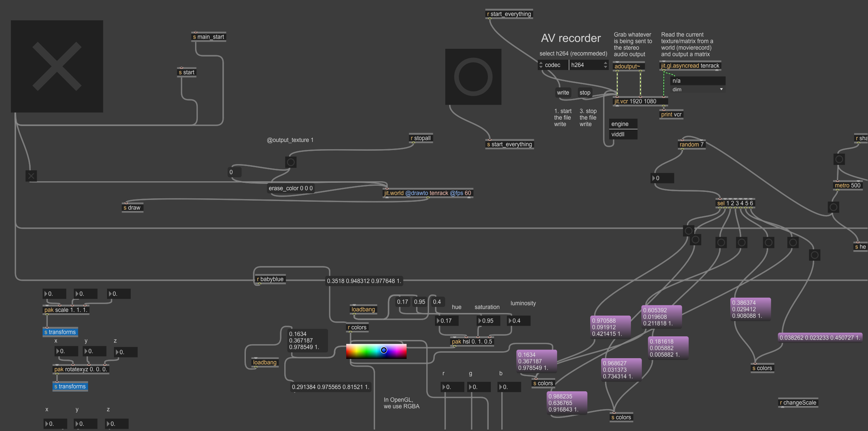Screen dimensions: 868x431
Task: Select the engine tab item
Action: [x=623, y=124]
